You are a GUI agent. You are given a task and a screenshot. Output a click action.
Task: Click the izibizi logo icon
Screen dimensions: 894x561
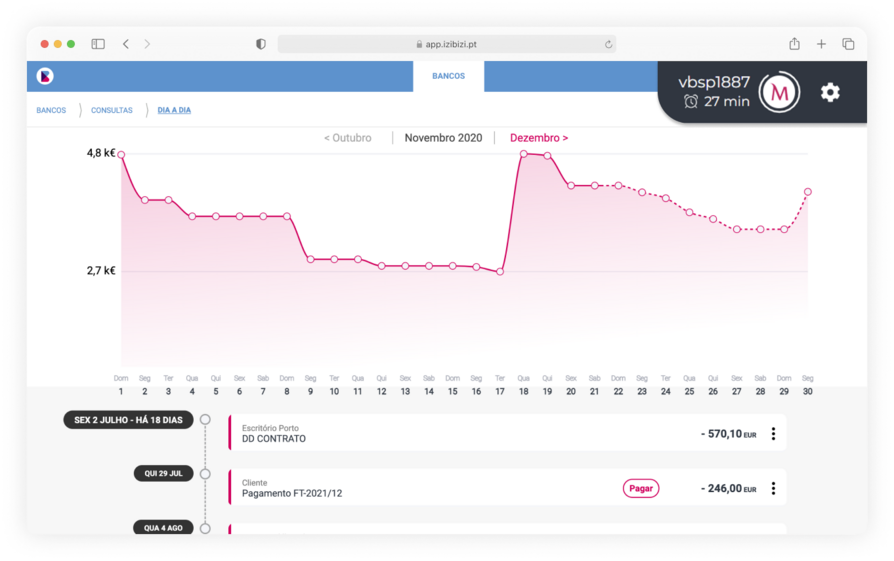(x=45, y=76)
